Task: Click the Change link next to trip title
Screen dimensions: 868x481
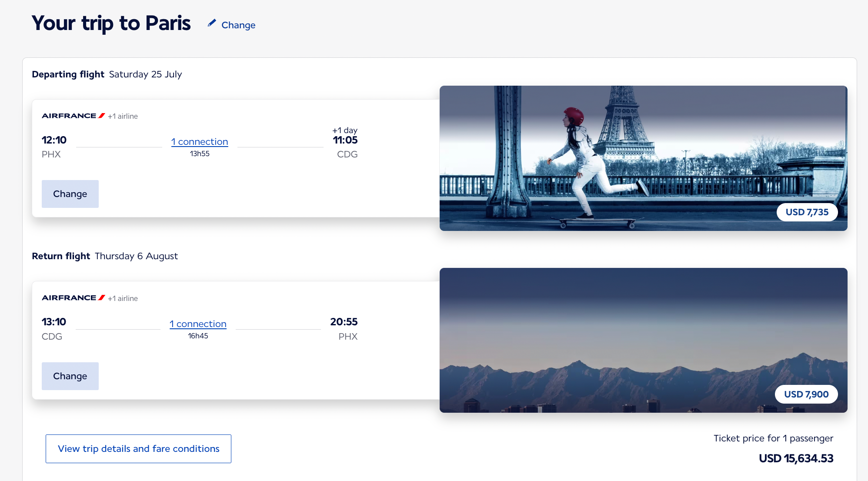Action: click(x=238, y=25)
